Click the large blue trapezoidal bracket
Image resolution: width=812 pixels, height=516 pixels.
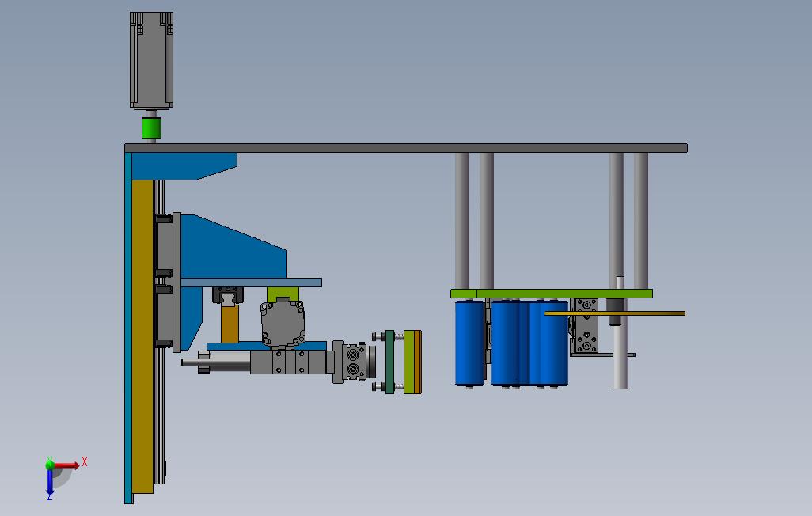[x=230, y=248]
